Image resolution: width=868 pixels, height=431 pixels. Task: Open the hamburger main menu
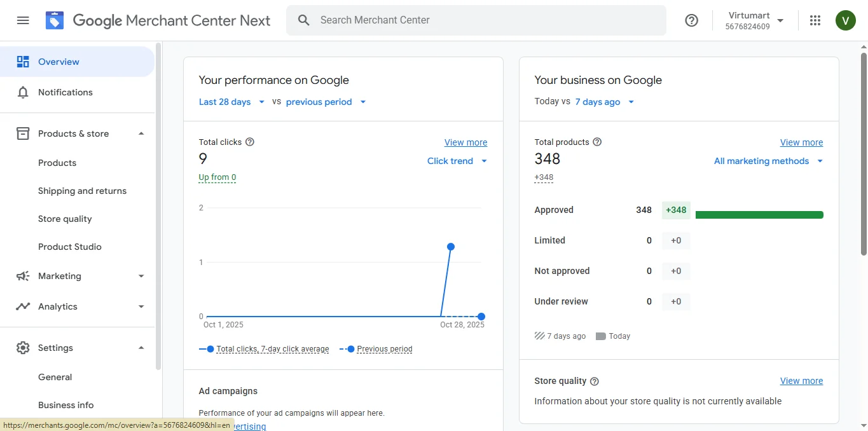tap(23, 20)
